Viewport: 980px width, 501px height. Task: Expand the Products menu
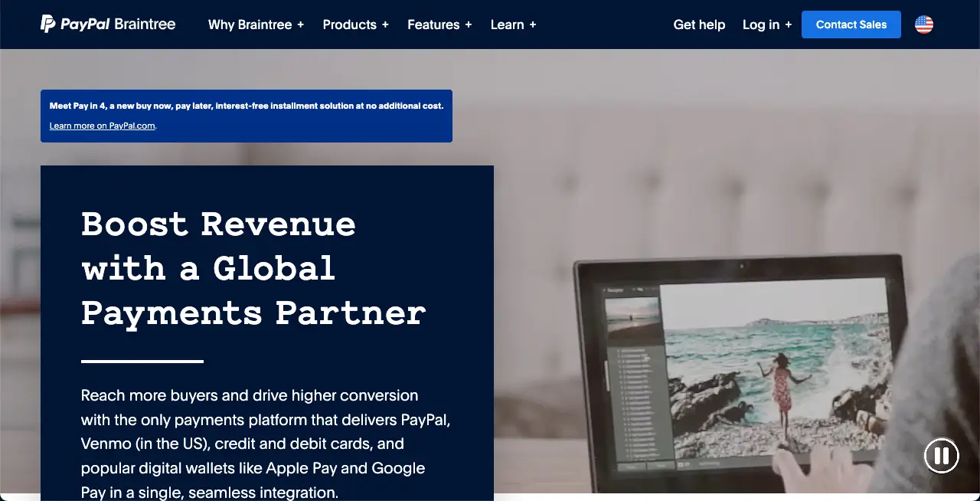click(355, 25)
